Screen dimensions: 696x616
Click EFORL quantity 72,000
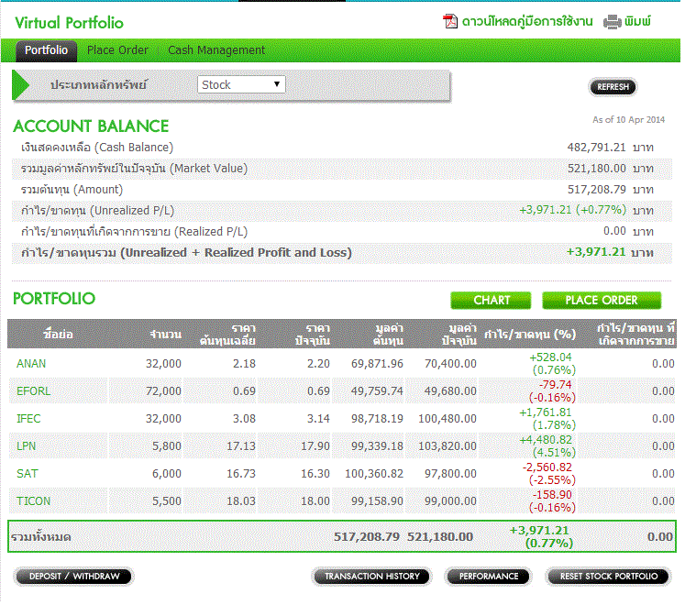pos(163,391)
